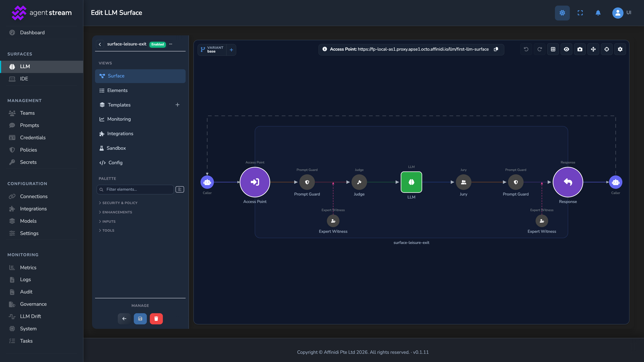Expand INPUTS palette section
Image resolution: width=644 pixels, height=362 pixels.
pyautogui.click(x=107, y=221)
